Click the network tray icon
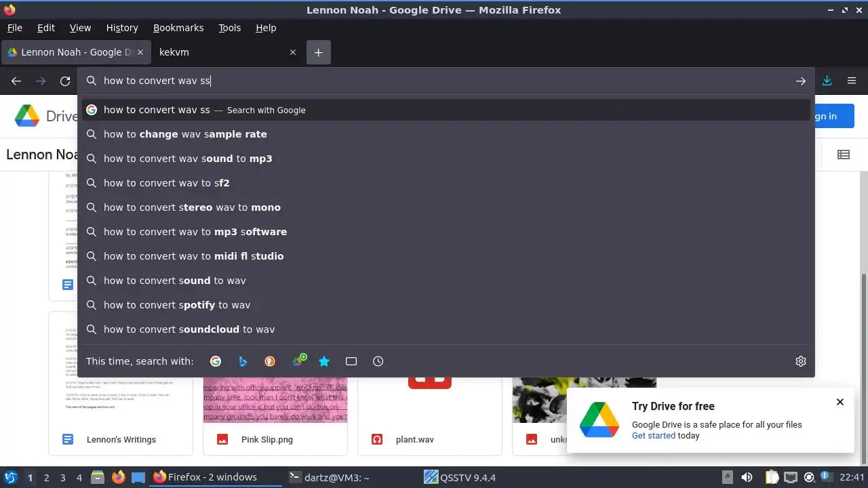 [x=791, y=477]
